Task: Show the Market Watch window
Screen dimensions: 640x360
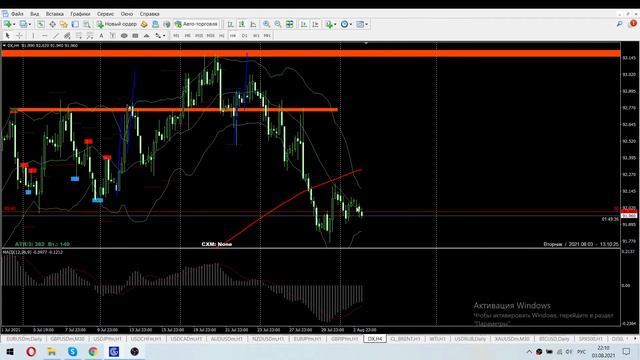Action: [x=41, y=24]
